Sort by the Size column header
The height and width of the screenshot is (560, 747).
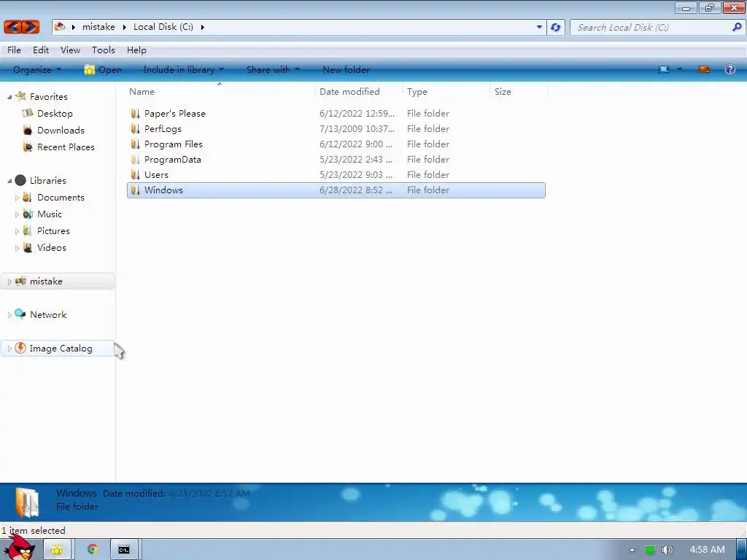(519, 91)
